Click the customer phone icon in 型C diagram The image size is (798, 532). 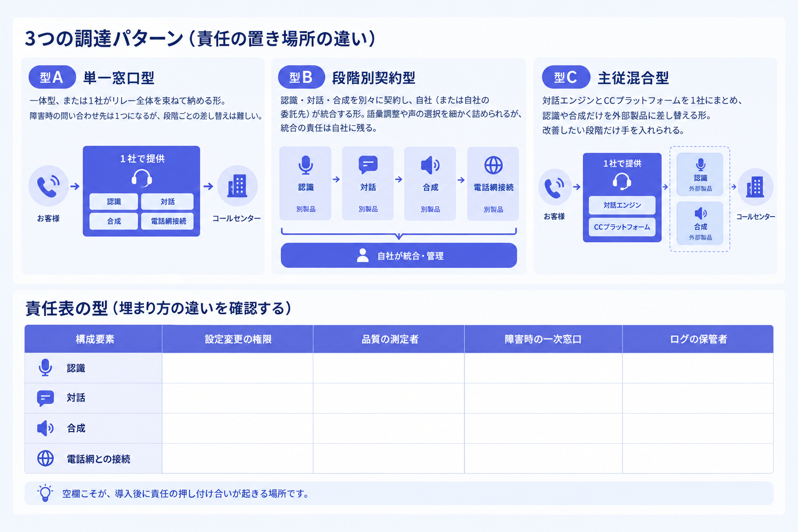tap(555, 187)
